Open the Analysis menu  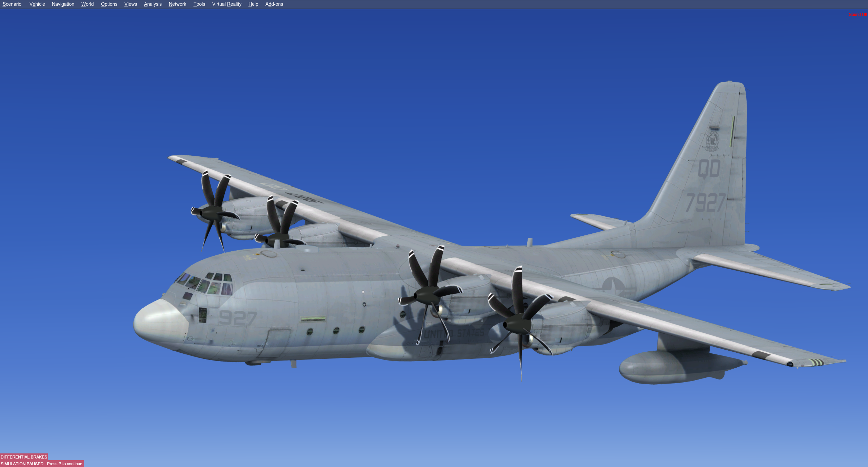click(x=153, y=4)
